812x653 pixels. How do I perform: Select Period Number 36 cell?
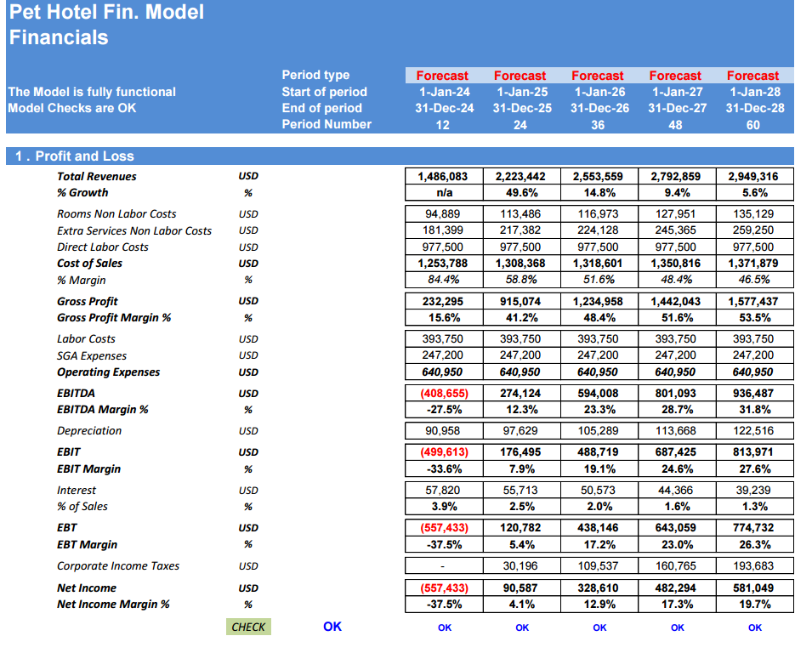click(598, 125)
